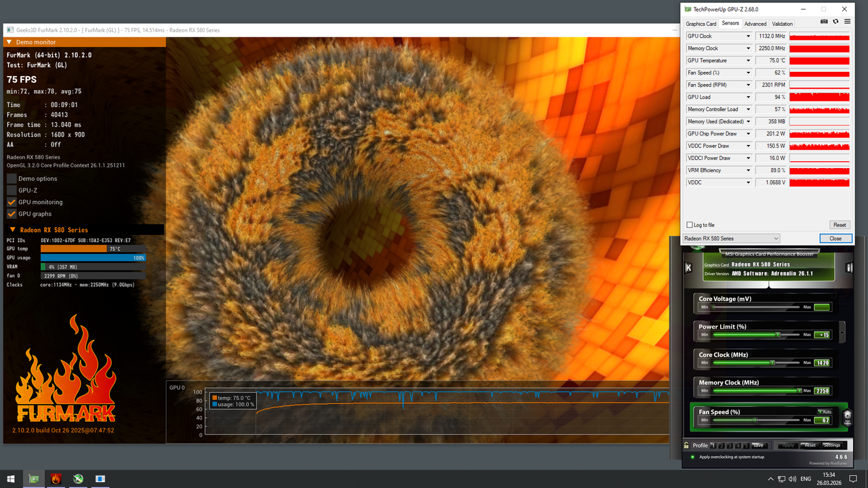Screen dimensions: 868x488
Task: Click Save profile button in Afterburner
Action: pos(758,445)
